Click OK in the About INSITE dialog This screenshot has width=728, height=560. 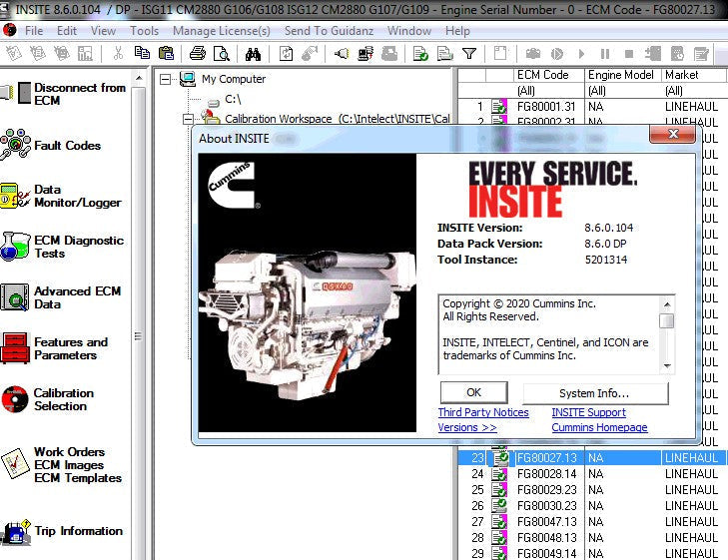474,392
